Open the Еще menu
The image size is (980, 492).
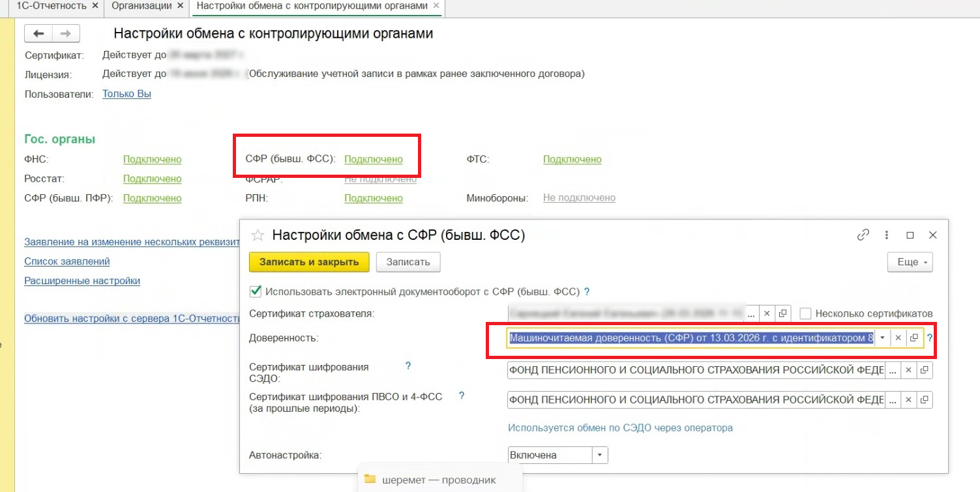point(910,262)
